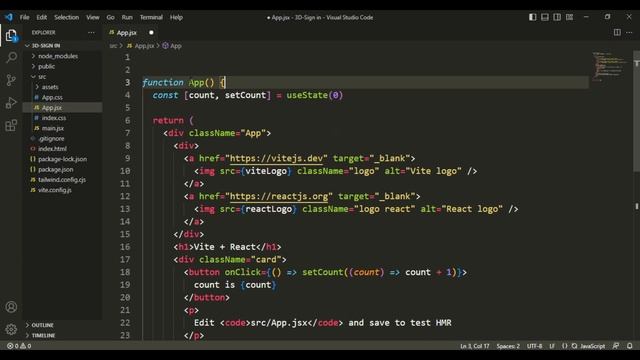The width and height of the screenshot is (640, 360).
Task: Customize layout icon in title bar
Action: click(569, 17)
